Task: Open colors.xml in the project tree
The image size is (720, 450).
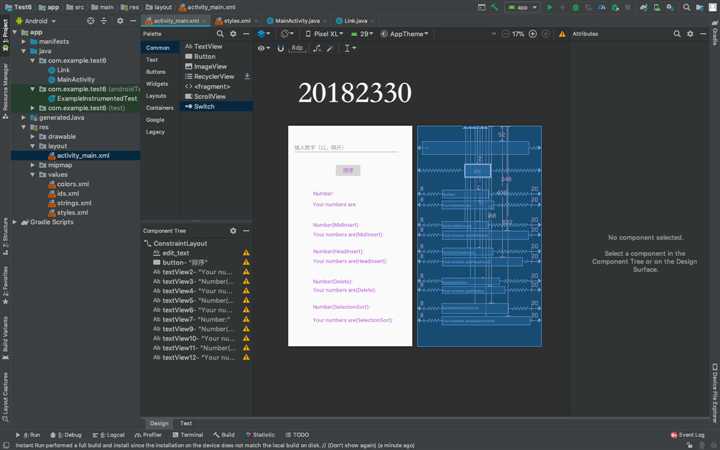Action: [68, 184]
